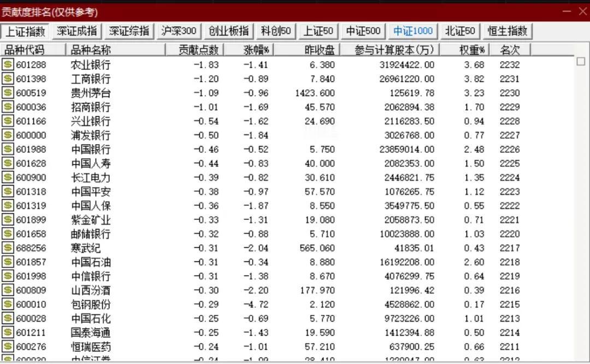Image resolution: width=590 pixels, height=364 pixels.
Task: Select the 寒武纪 stock name
Action: tap(86, 248)
